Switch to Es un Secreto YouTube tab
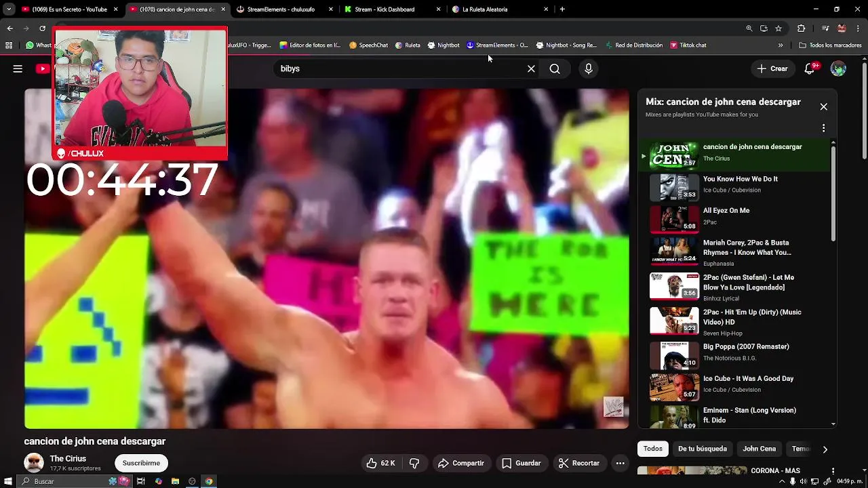Image resolution: width=868 pixels, height=488 pixels. tap(69, 9)
